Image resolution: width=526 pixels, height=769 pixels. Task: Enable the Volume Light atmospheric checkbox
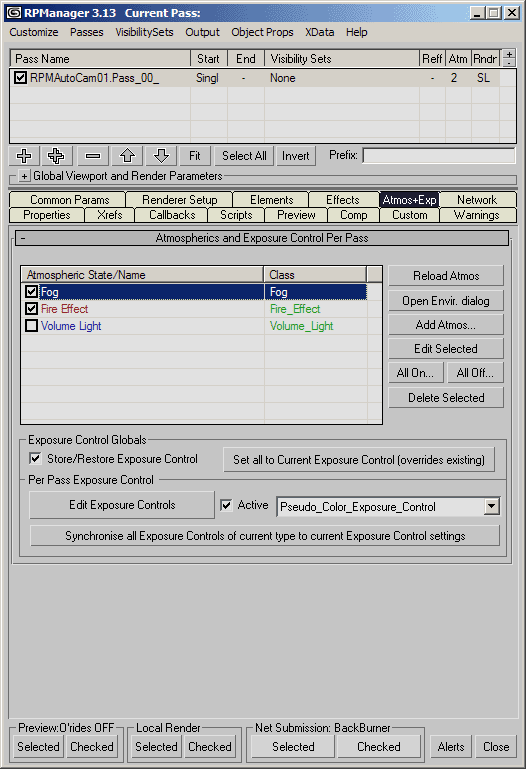(x=31, y=326)
